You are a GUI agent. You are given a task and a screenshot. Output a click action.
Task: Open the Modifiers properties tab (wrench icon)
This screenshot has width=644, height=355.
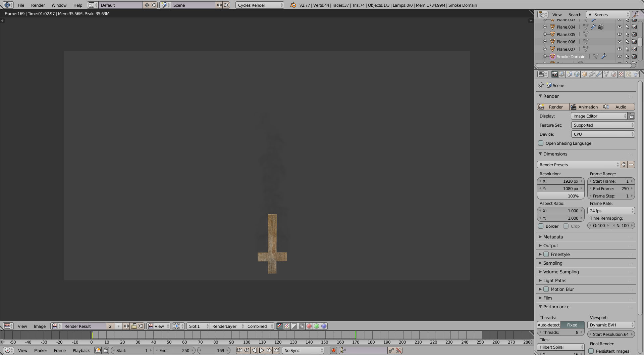coord(599,74)
